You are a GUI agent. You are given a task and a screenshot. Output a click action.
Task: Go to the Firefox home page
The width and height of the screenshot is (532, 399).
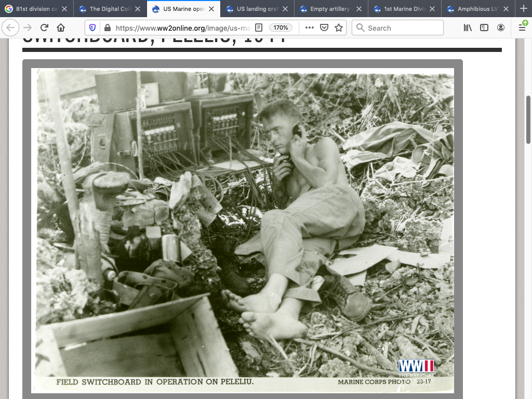coord(61,28)
